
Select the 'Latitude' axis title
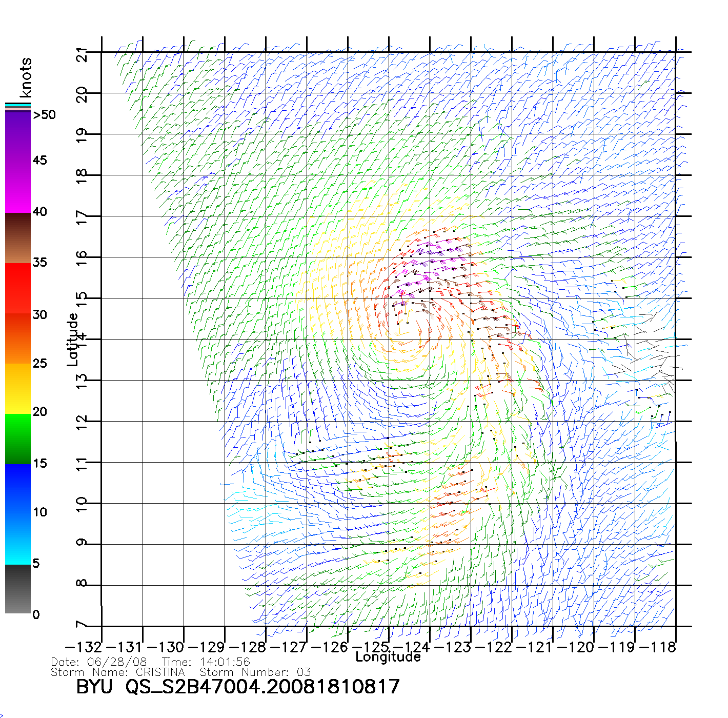pyautogui.click(x=73, y=340)
